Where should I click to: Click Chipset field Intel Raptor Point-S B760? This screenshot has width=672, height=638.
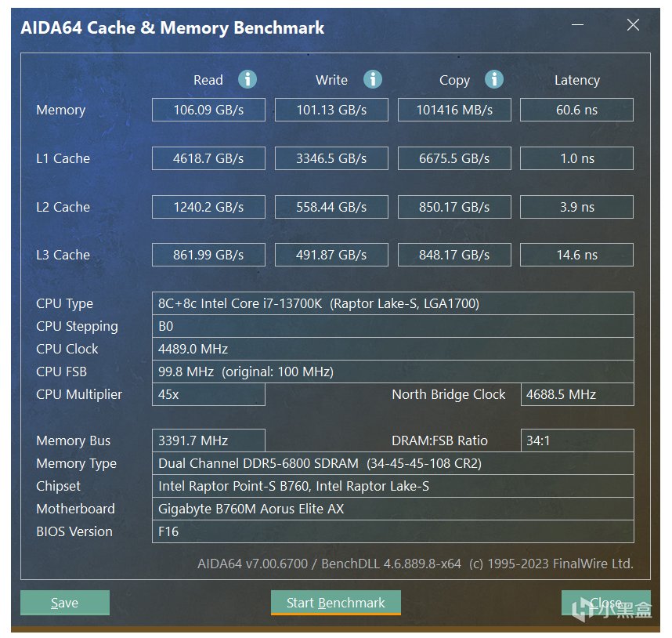(393, 486)
